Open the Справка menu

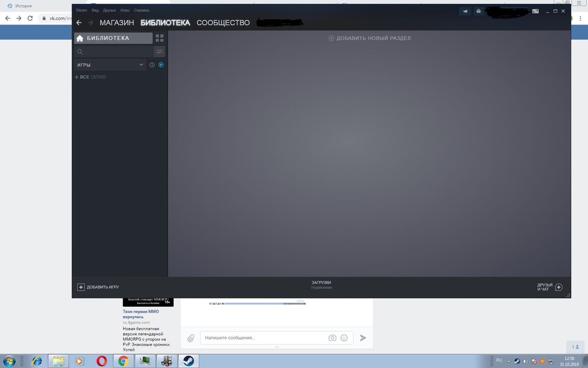point(141,10)
